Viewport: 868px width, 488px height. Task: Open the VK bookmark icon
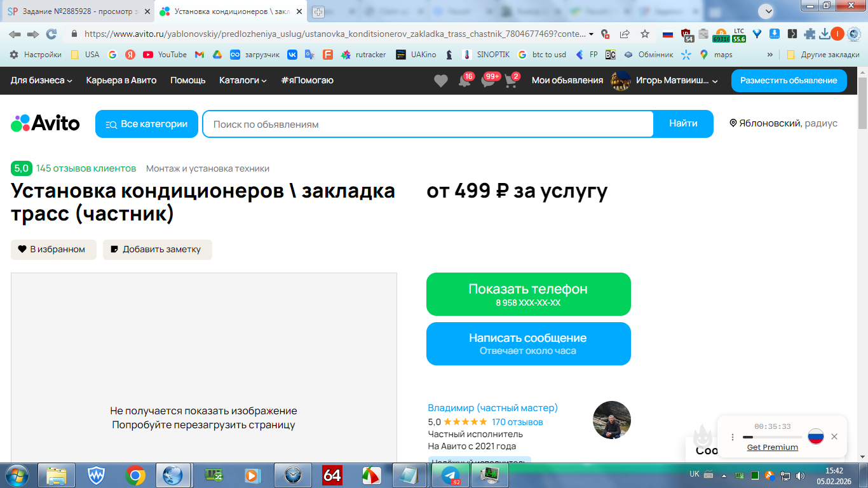point(292,55)
